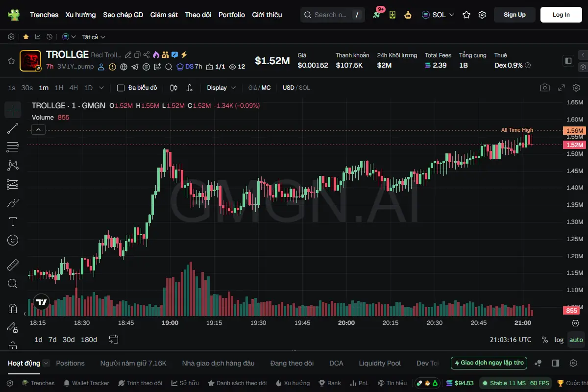
Task: Enable the Đa biểu đồ checkbox
Action: coord(121,88)
